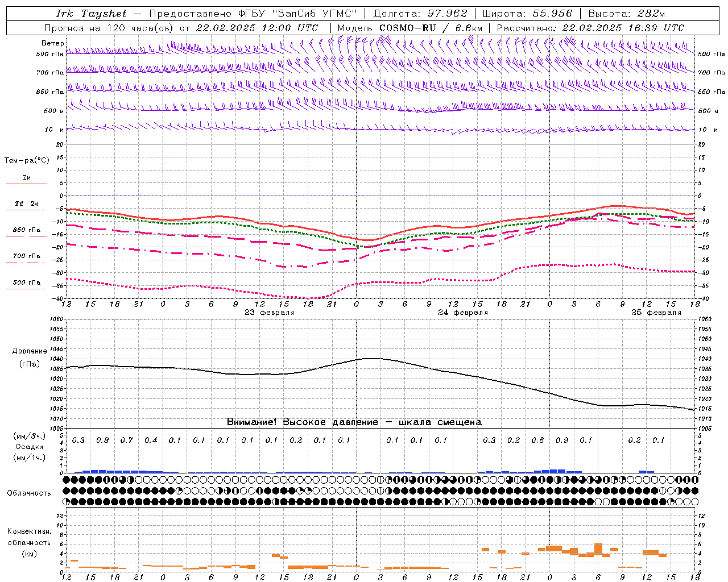Click the 'Модель COSMO-RU / 6.6км' text
The height and width of the screenshot is (582, 728).
point(410,28)
